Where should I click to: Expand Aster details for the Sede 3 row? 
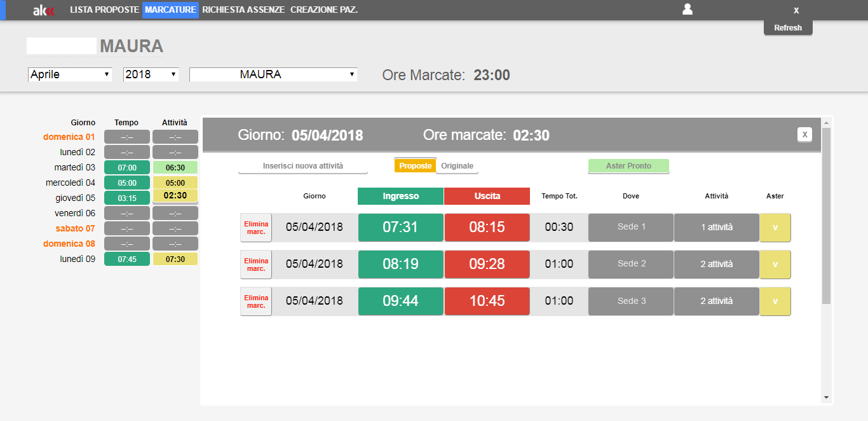tap(775, 301)
